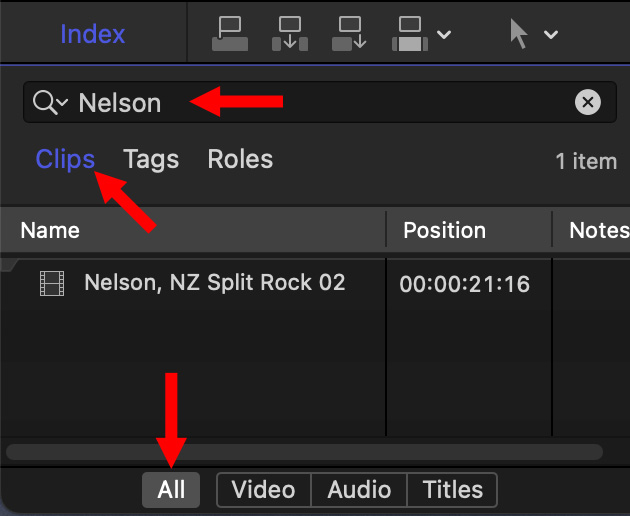
Task: Click the overwrite clip icon
Action: click(x=410, y=35)
